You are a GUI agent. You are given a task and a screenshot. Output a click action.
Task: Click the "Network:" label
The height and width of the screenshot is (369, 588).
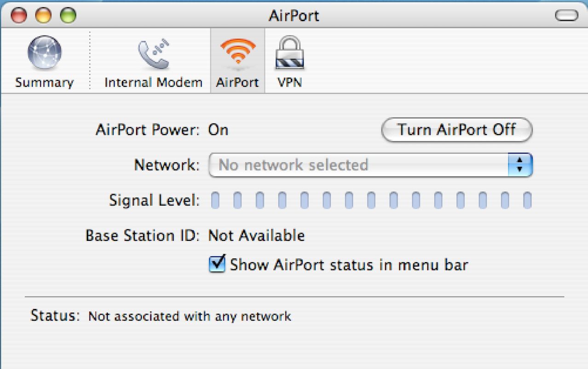click(x=167, y=165)
